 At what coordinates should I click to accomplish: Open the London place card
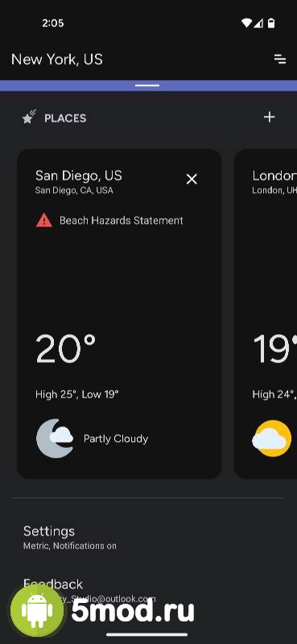tap(266, 314)
